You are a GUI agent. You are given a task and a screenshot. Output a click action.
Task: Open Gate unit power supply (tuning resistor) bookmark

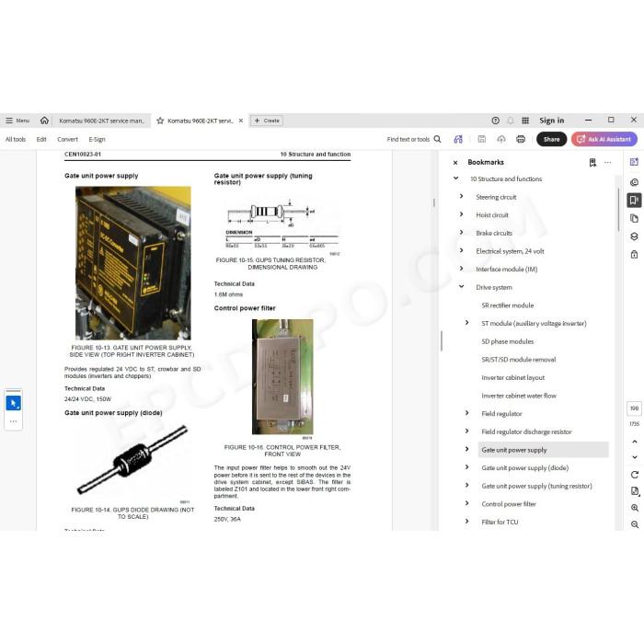coord(536,487)
